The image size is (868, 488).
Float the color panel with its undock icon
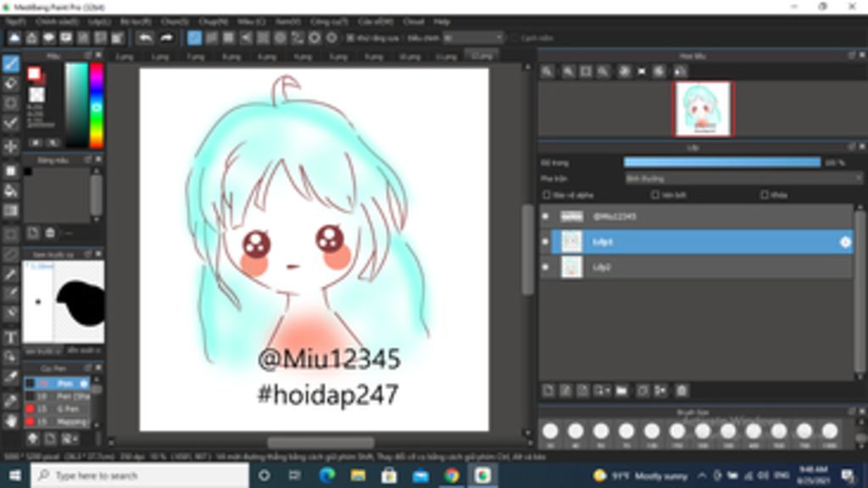coord(88,55)
